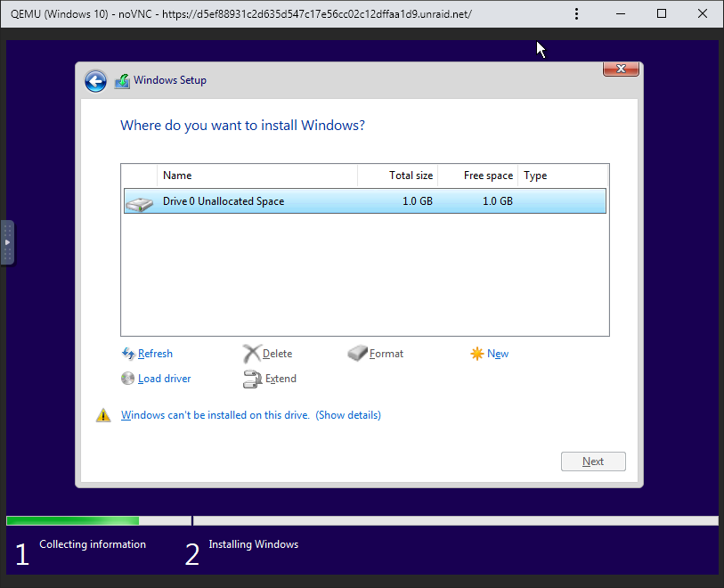Go back using the blue arrow button
The image size is (724, 588).
click(95, 81)
